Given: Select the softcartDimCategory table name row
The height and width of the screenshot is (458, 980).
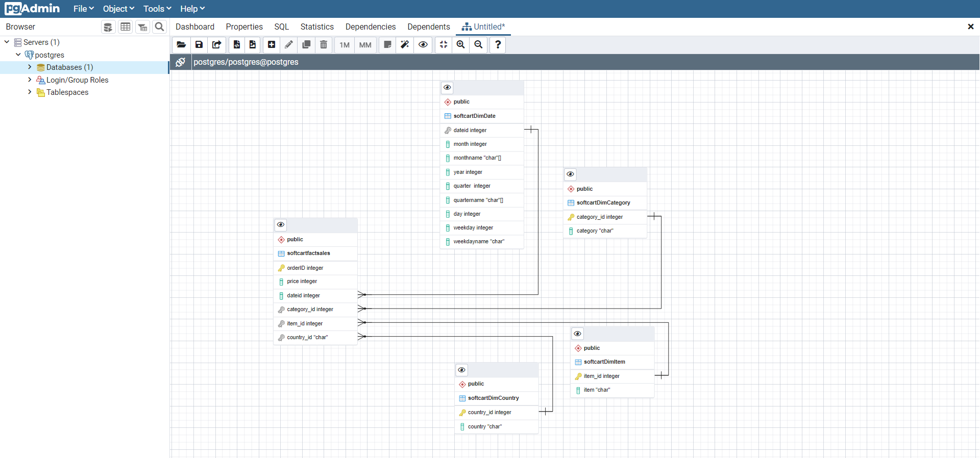Looking at the screenshot, I should [605, 203].
